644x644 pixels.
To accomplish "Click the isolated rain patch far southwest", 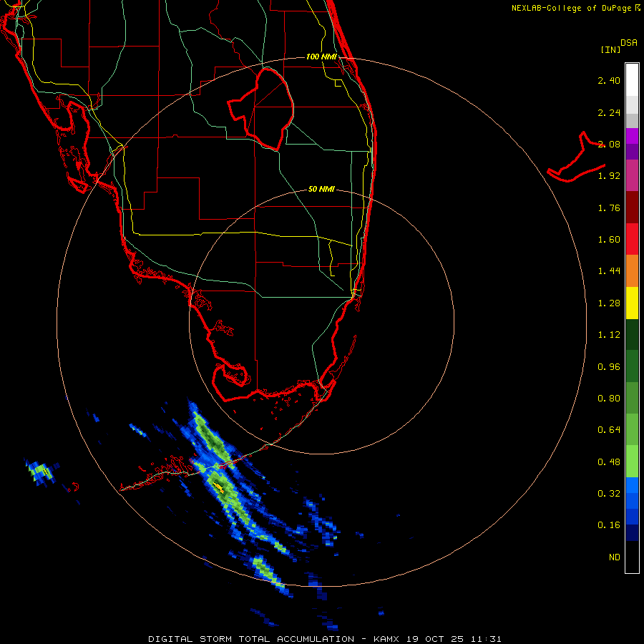I will pos(41,471).
